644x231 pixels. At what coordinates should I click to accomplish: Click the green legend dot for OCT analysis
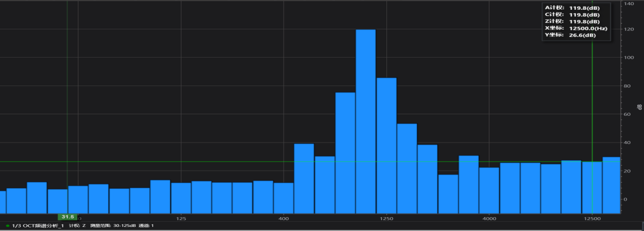(8, 226)
